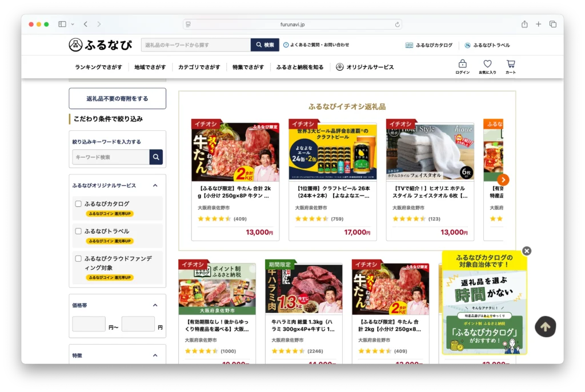The width and height of the screenshot is (585, 392).
Task: Open カテゴリでさがす menu
Action: (x=199, y=67)
